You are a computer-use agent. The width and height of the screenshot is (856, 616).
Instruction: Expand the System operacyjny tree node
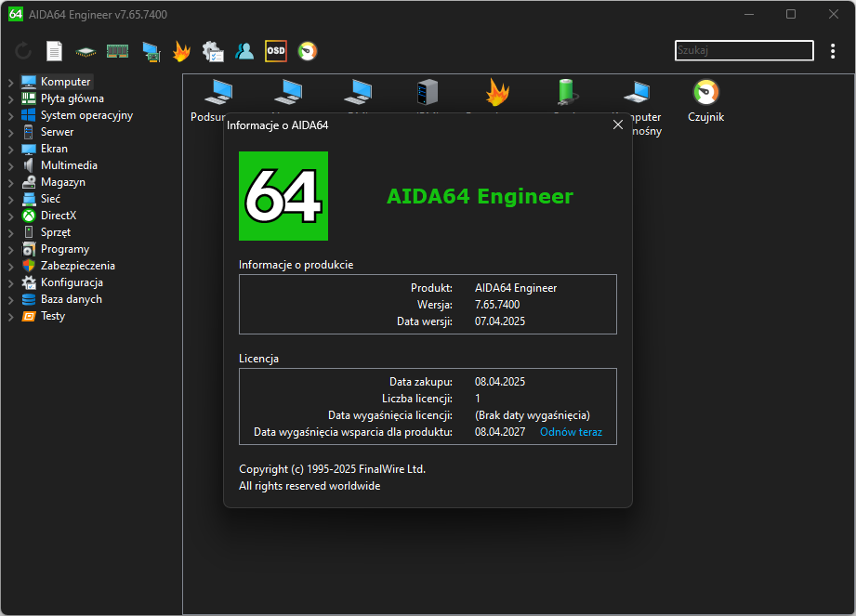point(10,115)
